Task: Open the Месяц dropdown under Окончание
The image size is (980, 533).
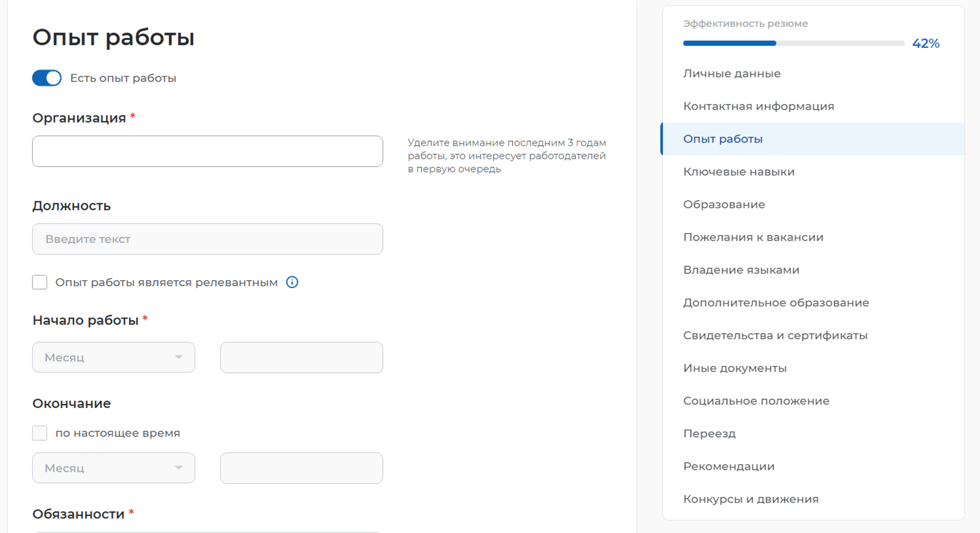Action: [114, 468]
